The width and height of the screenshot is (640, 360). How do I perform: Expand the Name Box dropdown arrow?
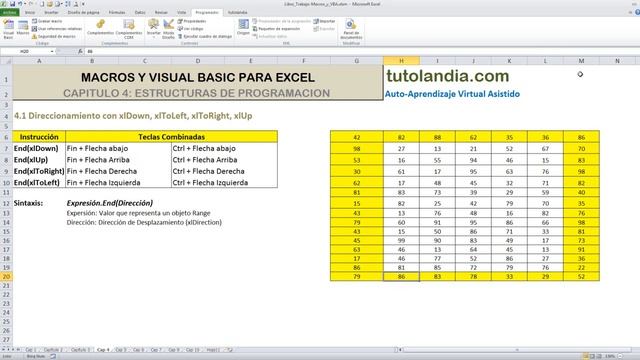(x=52, y=51)
